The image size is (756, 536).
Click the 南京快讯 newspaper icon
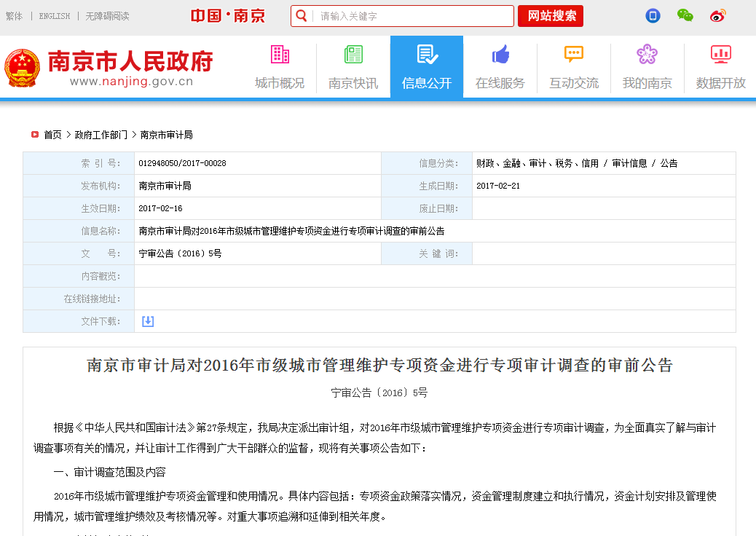tap(353, 55)
